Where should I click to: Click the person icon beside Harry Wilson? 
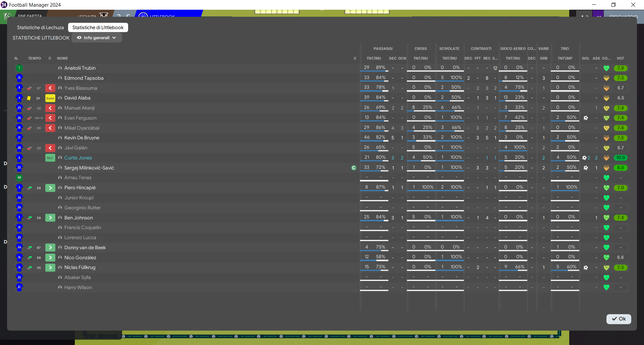click(x=60, y=287)
